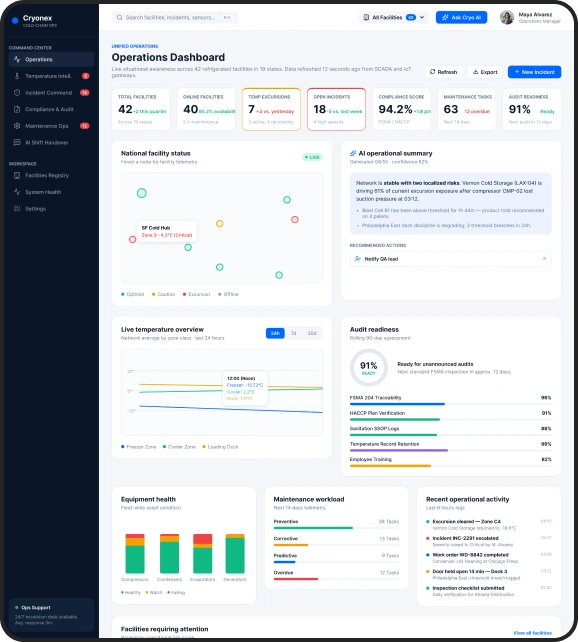Create a New Incident
The width and height of the screenshot is (578, 642).
534,72
